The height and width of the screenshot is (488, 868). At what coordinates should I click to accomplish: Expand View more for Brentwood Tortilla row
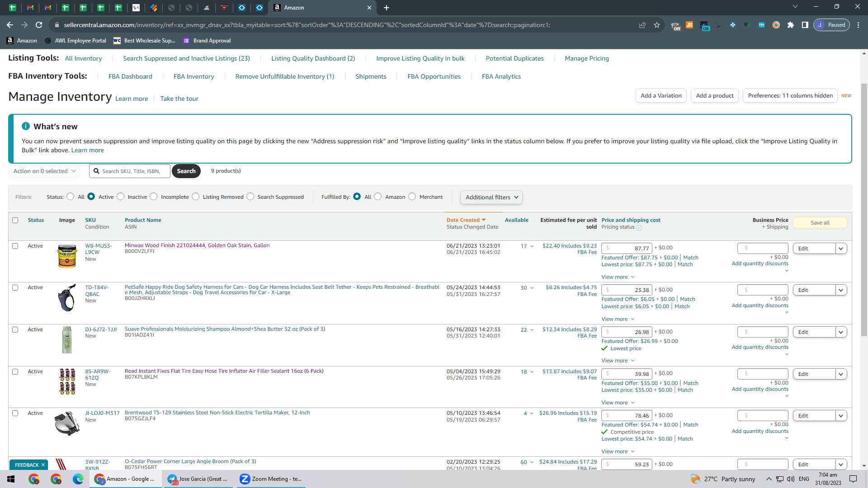click(618, 451)
